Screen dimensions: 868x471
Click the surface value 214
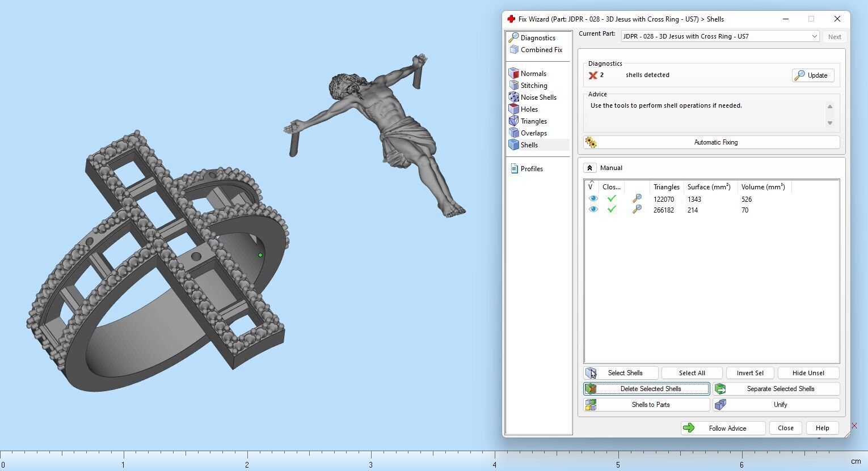tap(693, 210)
